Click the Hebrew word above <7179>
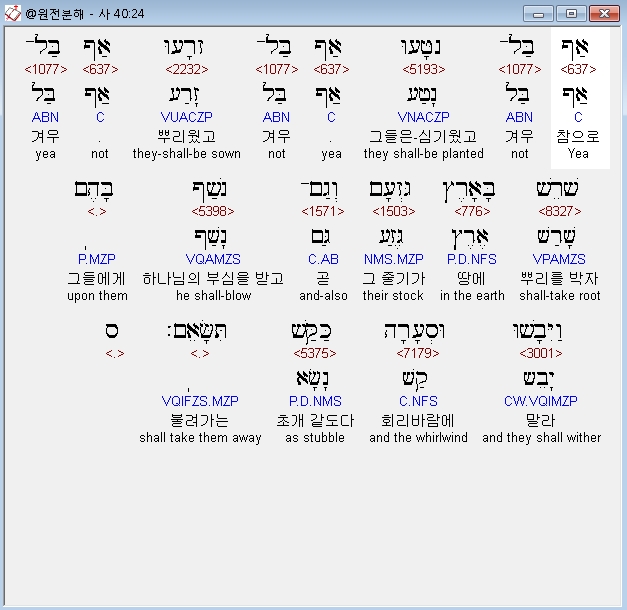Screen dimensions: 627x610 coord(414,331)
